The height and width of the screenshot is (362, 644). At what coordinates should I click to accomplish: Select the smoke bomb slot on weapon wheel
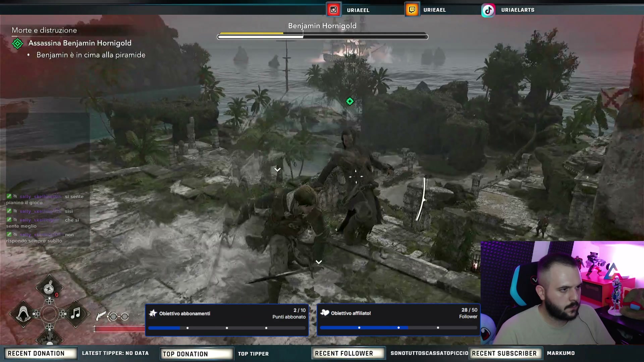(49, 288)
